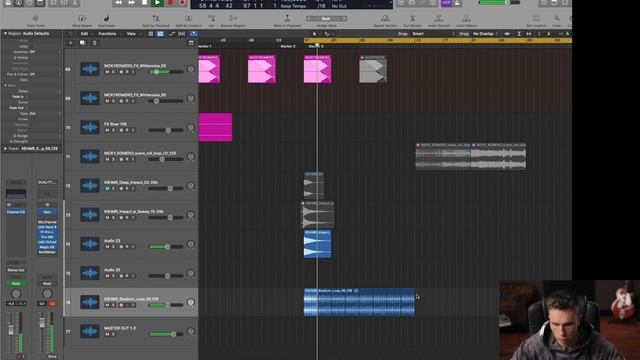
Task: Toggle the purple count-in button in the control bar
Action: (x=446, y=2)
